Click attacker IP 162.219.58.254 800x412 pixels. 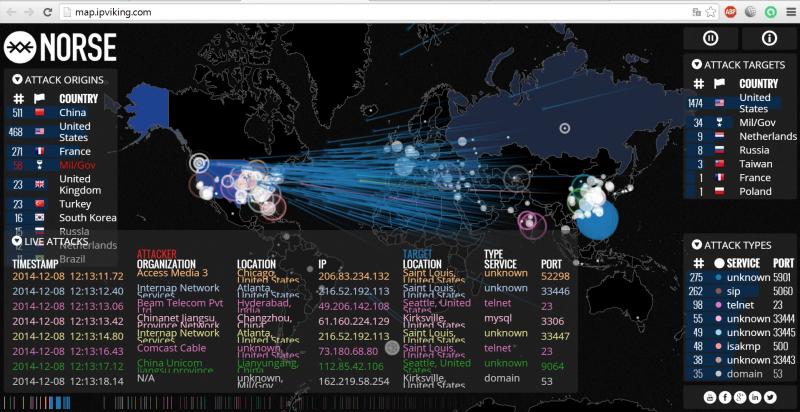coord(354,381)
